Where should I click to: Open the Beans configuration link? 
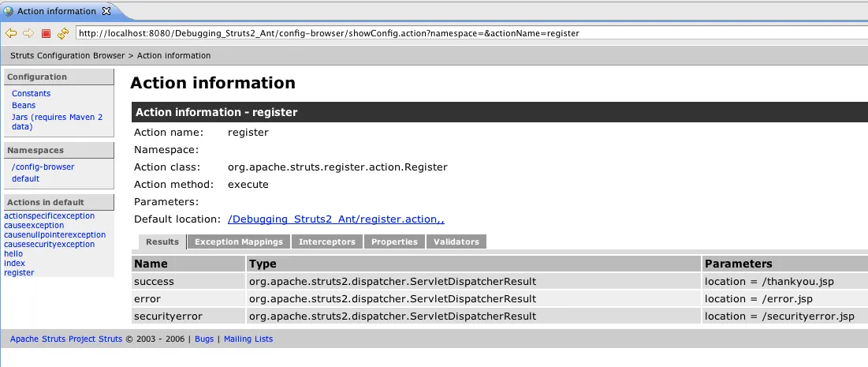[x=24, y=105]
